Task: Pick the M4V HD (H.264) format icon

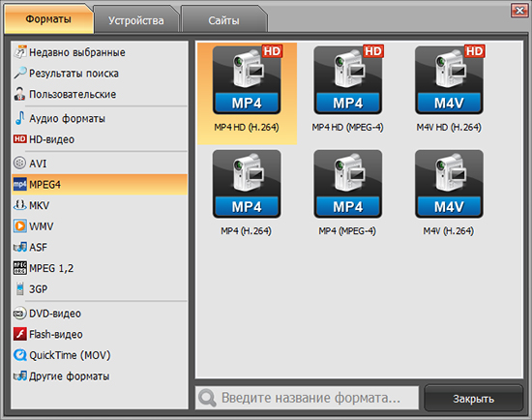Action: (449, 80)
